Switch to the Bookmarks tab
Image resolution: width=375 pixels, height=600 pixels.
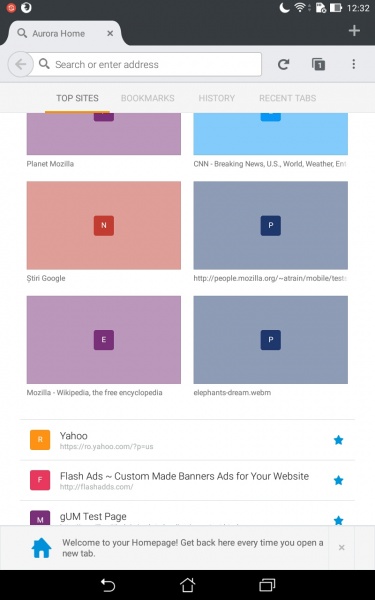(148, 98)
